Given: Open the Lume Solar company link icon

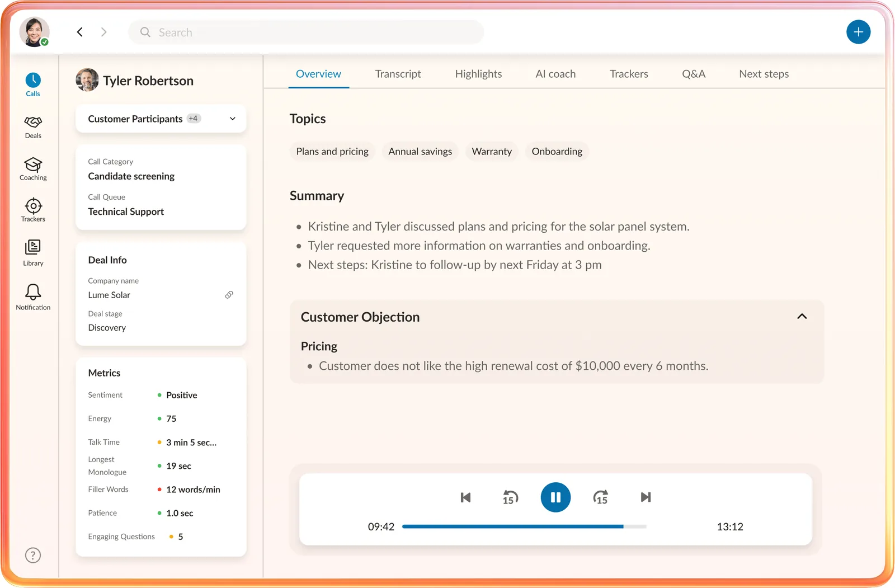Looking at the screenshot, I should [229, 295].
